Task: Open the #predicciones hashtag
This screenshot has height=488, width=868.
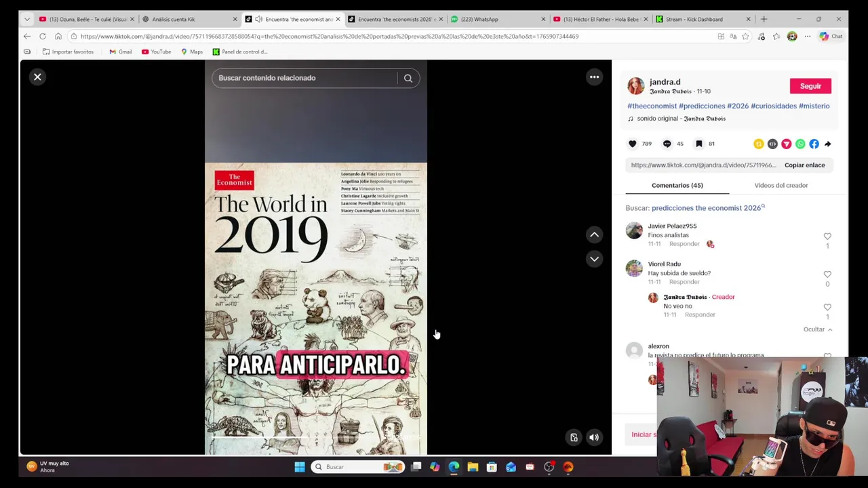Action: (702, 106)
